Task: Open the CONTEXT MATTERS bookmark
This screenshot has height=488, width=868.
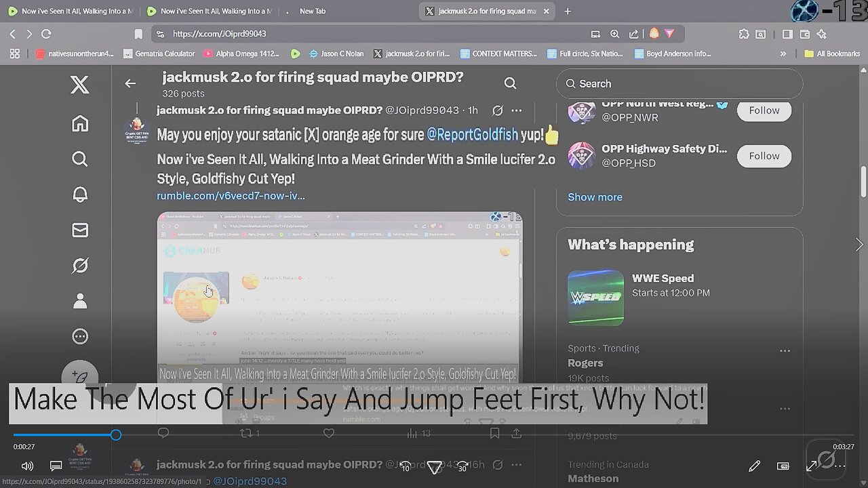Action: pos(499,54)
